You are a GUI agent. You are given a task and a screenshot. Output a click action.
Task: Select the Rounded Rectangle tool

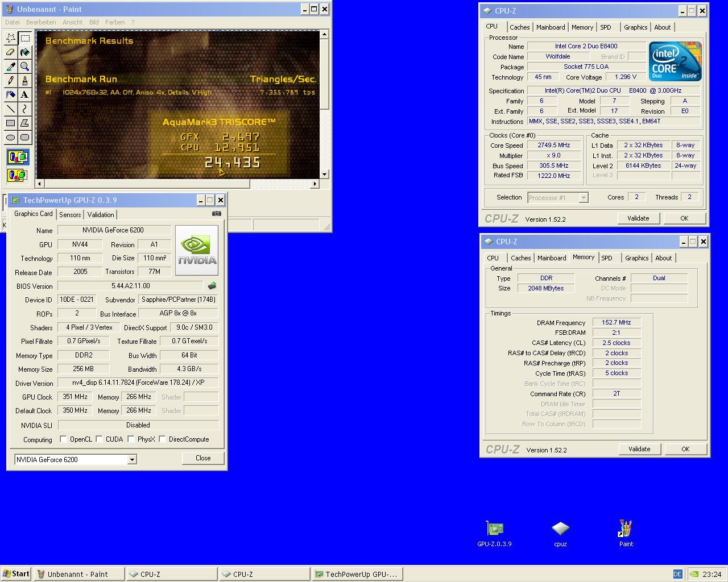click(x=25, y=137)
